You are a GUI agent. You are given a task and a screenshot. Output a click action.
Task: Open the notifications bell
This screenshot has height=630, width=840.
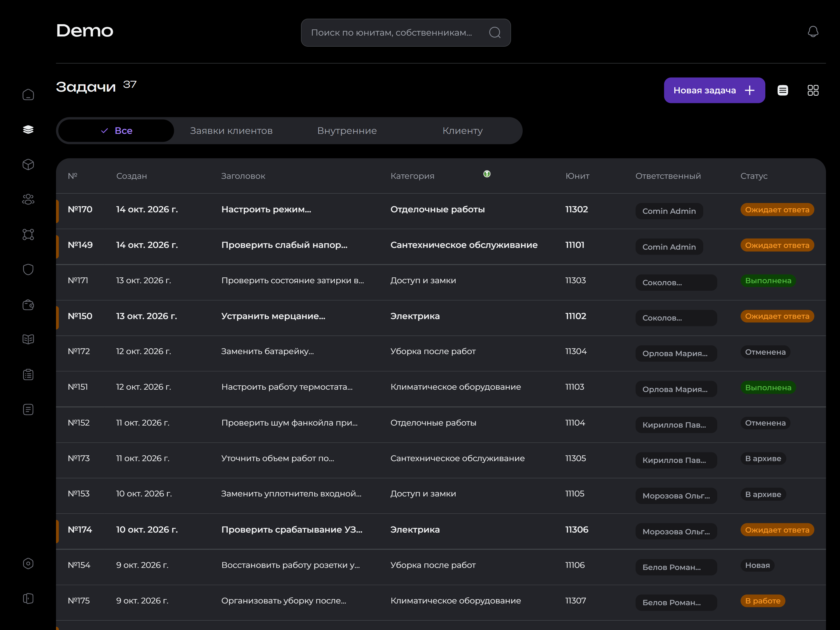point(813,32)
